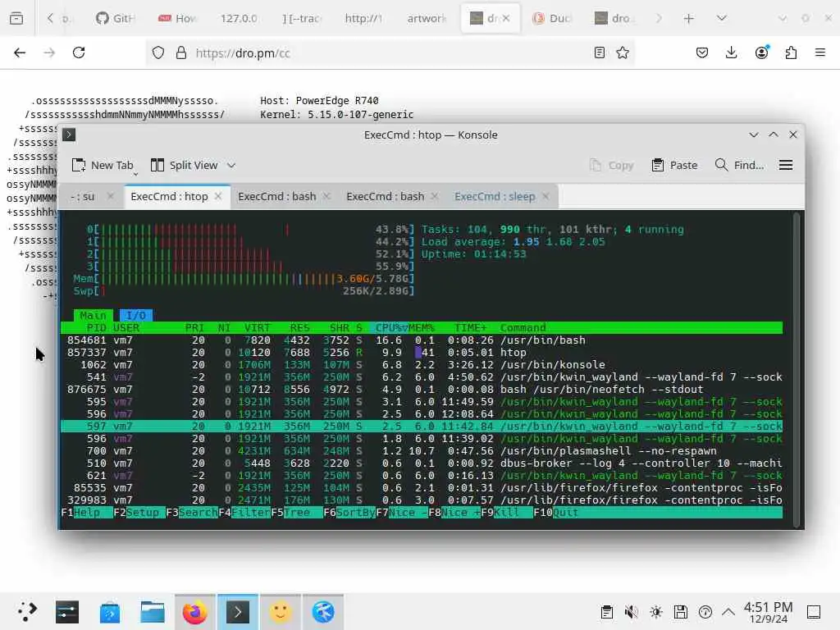Screen dimensions: 840x630
Task: Expand New Tab profile dropdown arrow
Action: coord(135,174)
